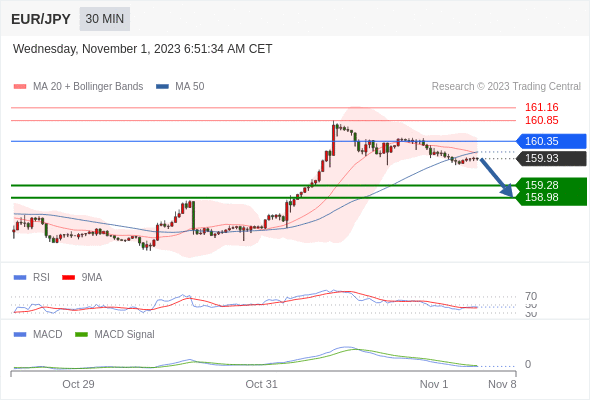Click the blue downward forecast arrow
Image resolution: width=590 pixels, height=400 pixels.
(x=497, y=178)
